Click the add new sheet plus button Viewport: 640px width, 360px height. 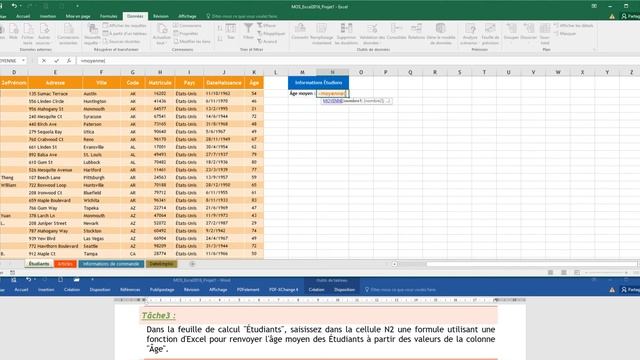click(x=192, y=264)
